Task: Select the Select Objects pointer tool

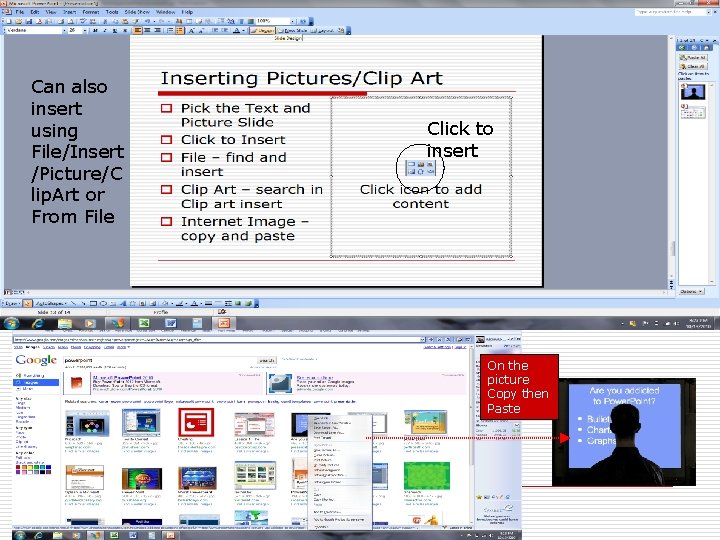Action: tap(28, 304)
